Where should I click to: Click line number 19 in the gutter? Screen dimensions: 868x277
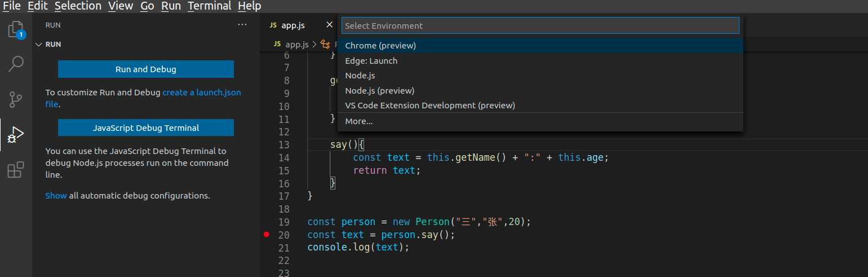(x=284, y=222)
